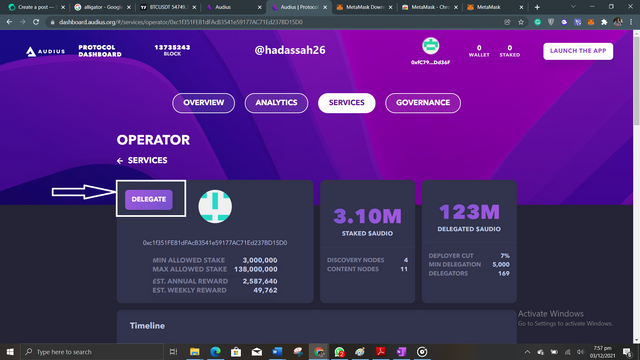Click the @hadassah26 username heading

point(290,50)
